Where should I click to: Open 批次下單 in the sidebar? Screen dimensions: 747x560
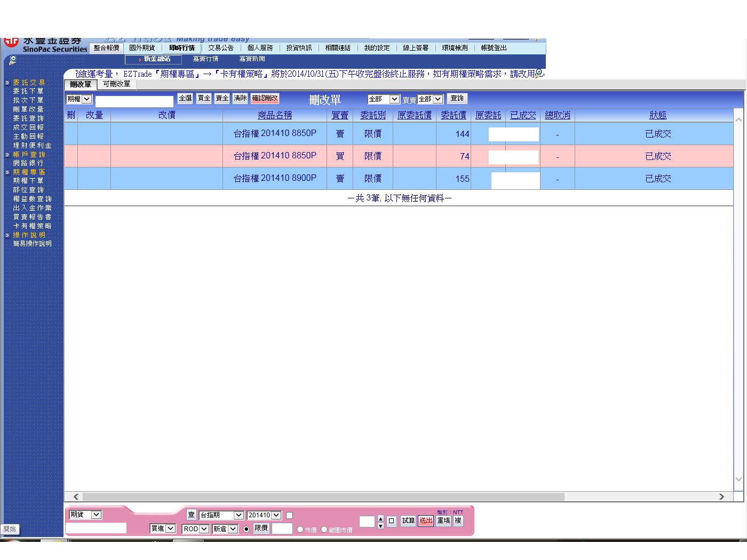[x=28, y=100]
